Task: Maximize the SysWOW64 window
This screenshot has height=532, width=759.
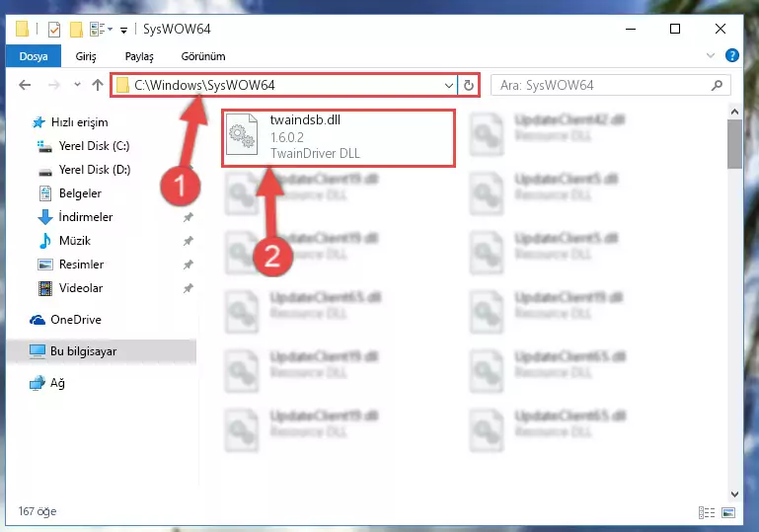Action: [x=675, y=29]
